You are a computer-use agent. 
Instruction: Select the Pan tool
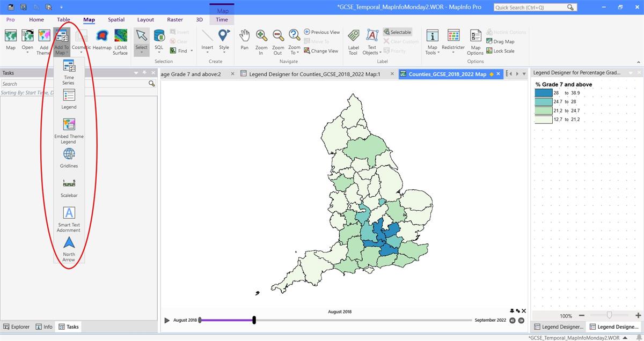pos(244,41)
